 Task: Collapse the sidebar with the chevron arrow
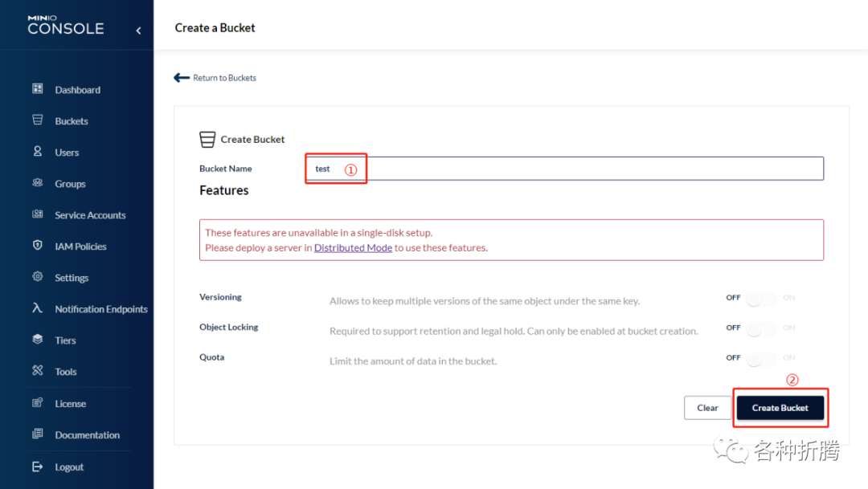138,31
